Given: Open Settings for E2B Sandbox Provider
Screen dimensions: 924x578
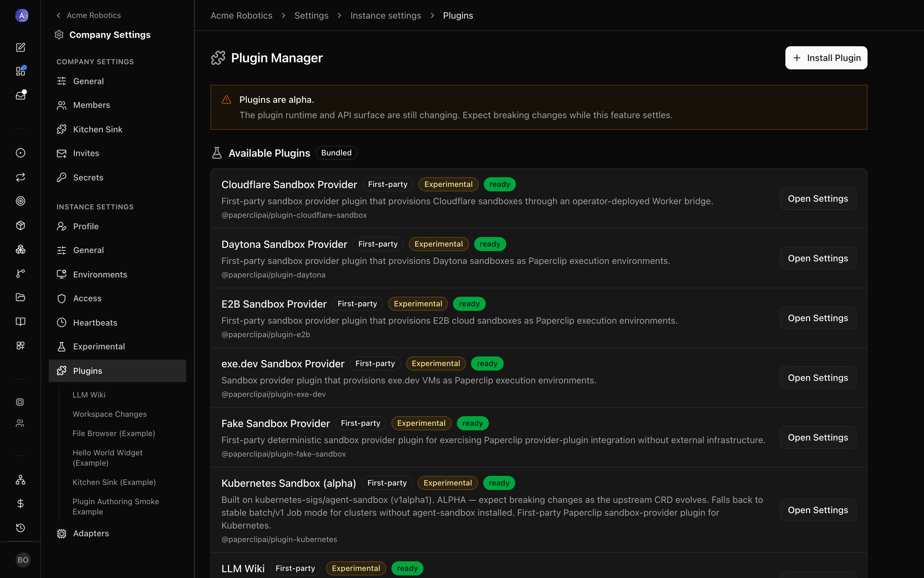Looking at the screenshot, I should 818,318.
